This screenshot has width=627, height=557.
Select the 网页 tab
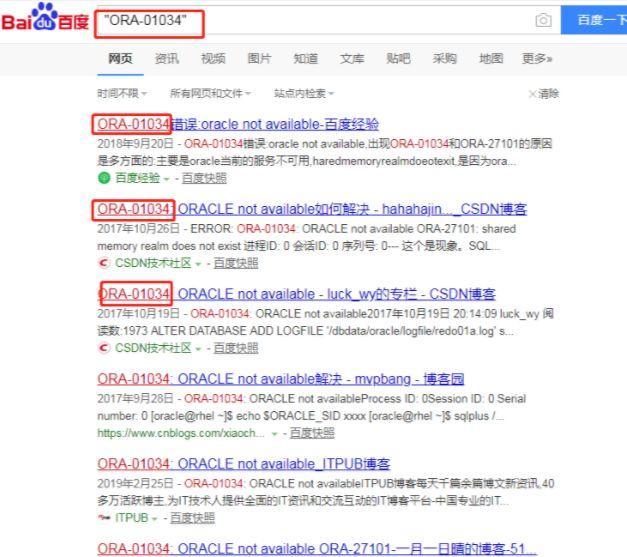pyautogui.click(x=120, y=59)
